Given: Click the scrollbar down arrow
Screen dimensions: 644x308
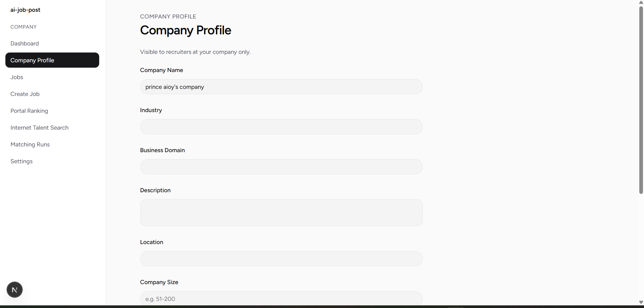Looking at the screenshot, I should tap(641, 302).
